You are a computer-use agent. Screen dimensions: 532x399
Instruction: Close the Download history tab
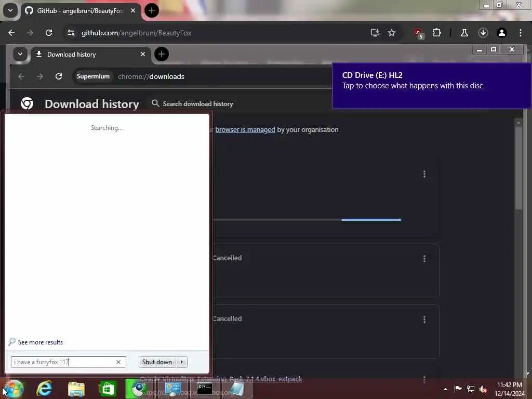[143, 54]
